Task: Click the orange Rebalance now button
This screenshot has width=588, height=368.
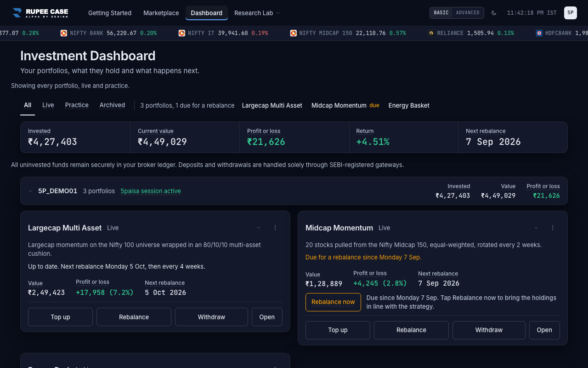Action: pos(333,302)
